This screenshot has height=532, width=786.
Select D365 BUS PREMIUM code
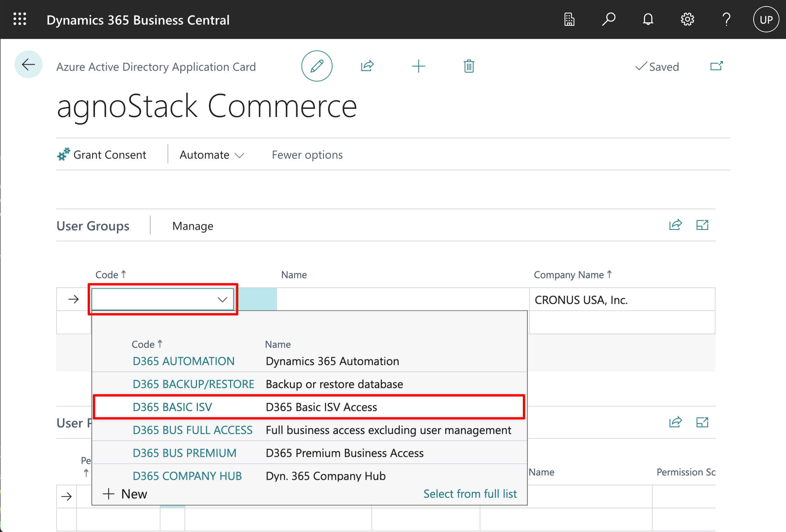pyautogui.click(x=184, y=453)
